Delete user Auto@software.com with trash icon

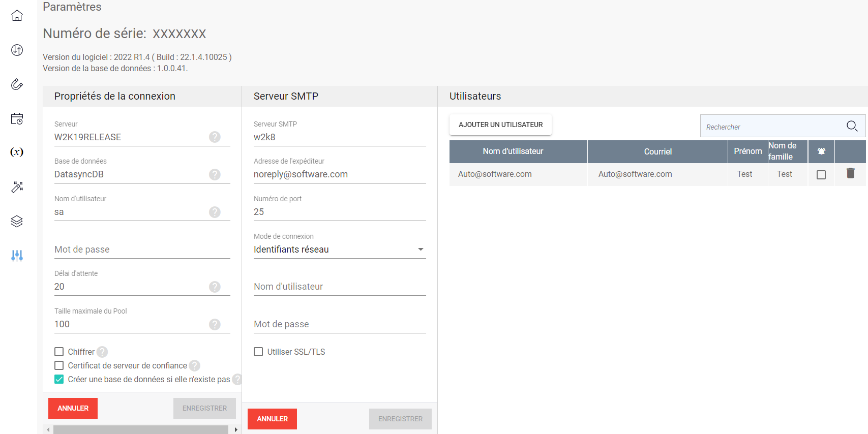point(850,174)
